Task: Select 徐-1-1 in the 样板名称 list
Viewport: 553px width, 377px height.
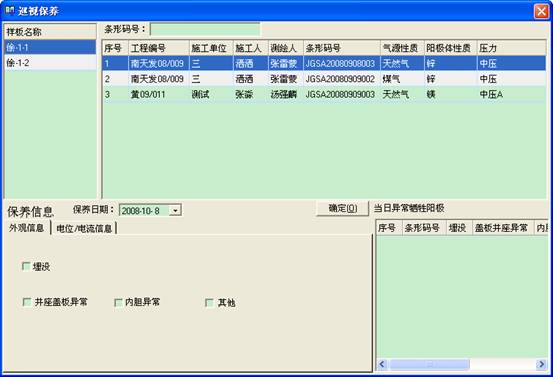Action: (50, 47)
